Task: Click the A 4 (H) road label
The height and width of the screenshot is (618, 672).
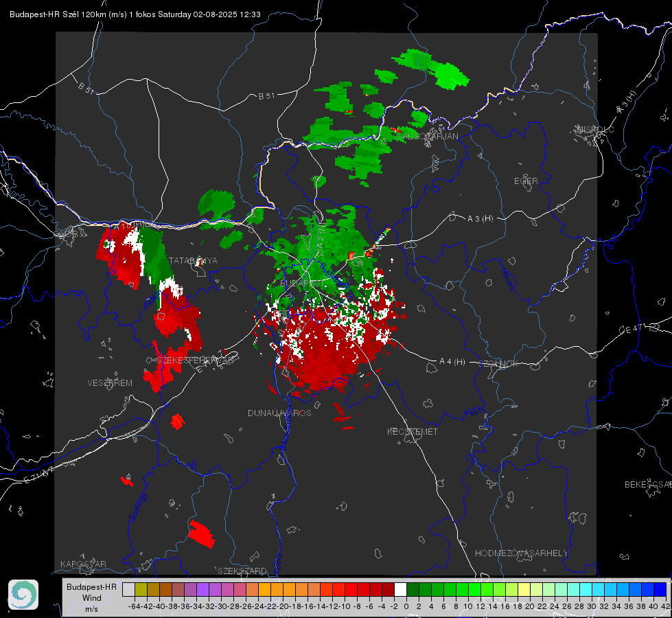Action: pyautogui.click(x=452, y=362)
